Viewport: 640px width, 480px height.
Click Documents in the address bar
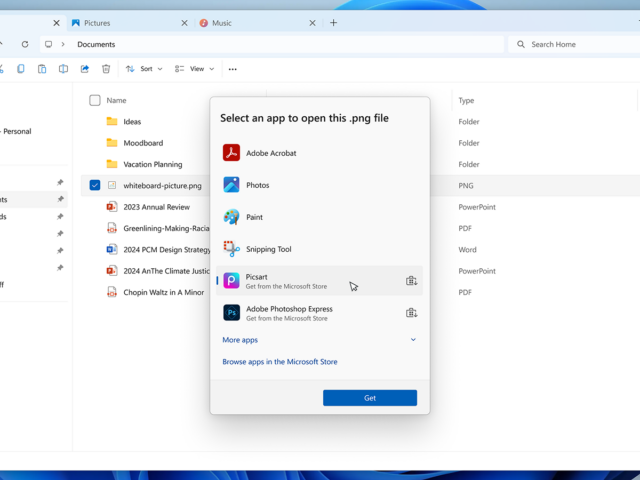(x=96, y=44)
